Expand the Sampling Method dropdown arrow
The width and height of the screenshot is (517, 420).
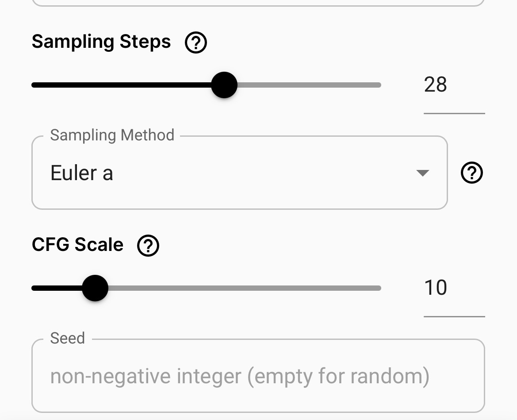click(x=422, y=173)
